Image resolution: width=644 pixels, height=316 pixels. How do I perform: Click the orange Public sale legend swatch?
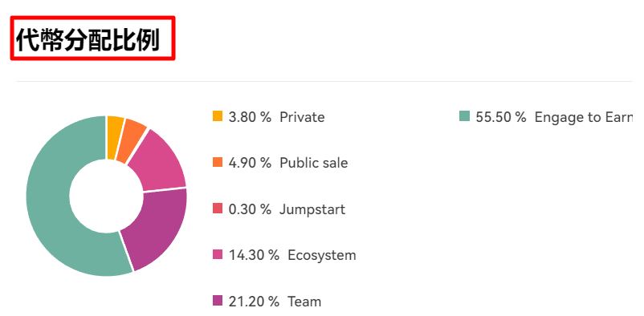(218, 162)
